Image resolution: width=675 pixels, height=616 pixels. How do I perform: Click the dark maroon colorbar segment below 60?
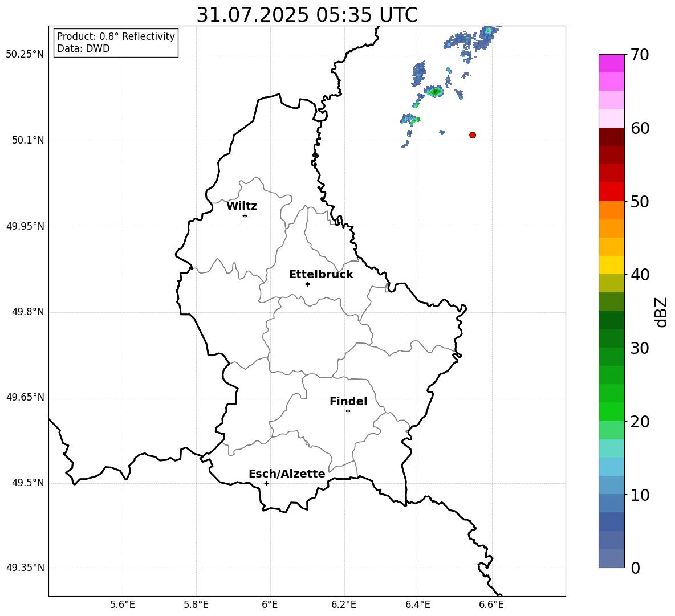coord(612,137)
